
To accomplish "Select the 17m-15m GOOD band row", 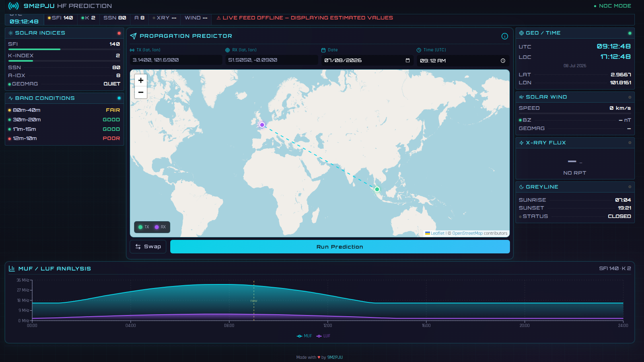I will [x=64, y=129].
